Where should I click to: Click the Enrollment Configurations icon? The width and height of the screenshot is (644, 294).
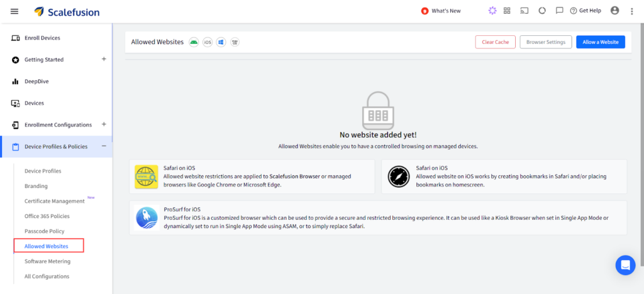[x=16, y=124]
